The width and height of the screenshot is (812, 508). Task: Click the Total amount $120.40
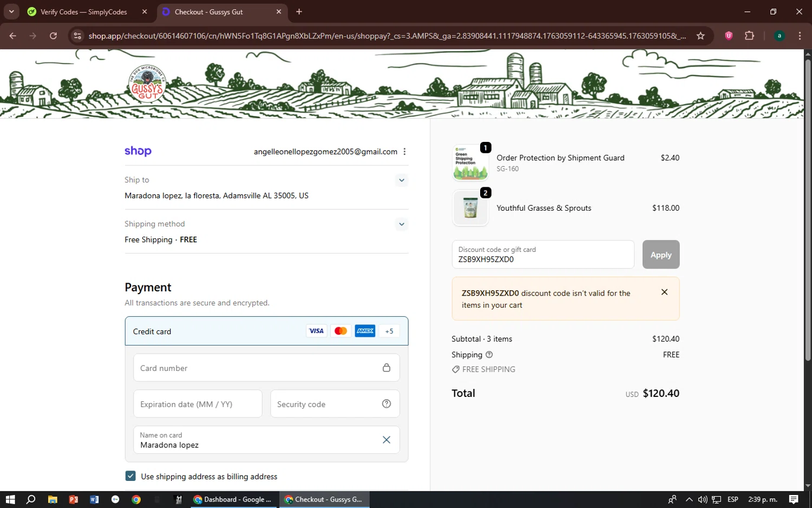click(x=661, y=393)
